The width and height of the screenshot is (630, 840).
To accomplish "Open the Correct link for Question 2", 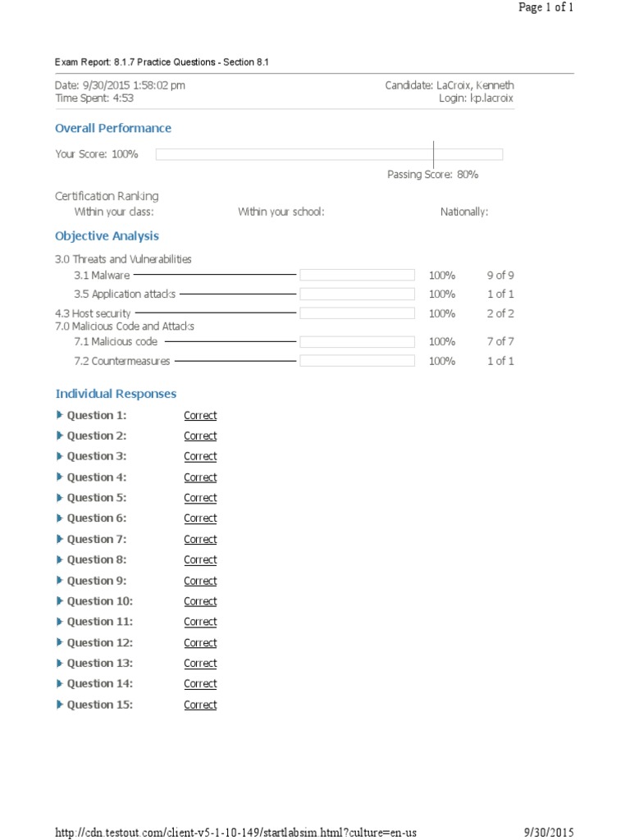I will click(x=200, y=436).
